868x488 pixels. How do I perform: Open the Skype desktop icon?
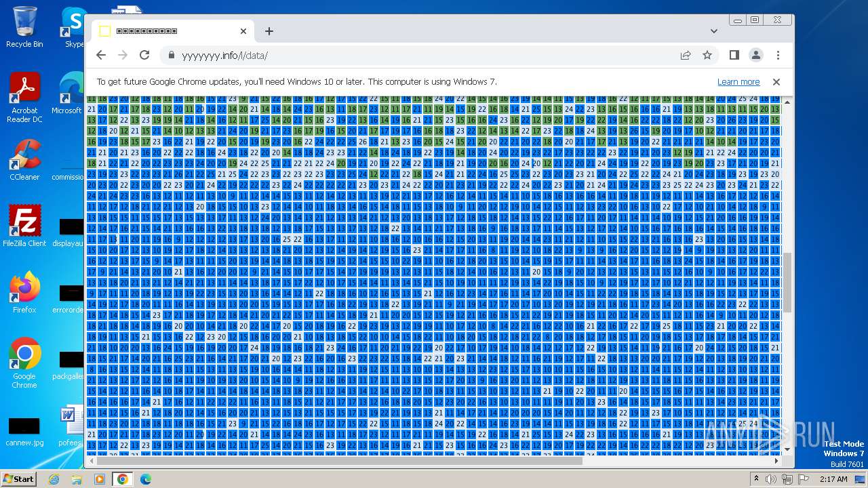(x=73, y=27)
